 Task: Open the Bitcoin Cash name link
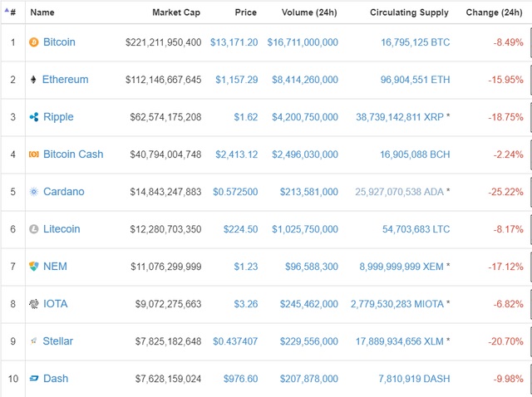point(73,154)
